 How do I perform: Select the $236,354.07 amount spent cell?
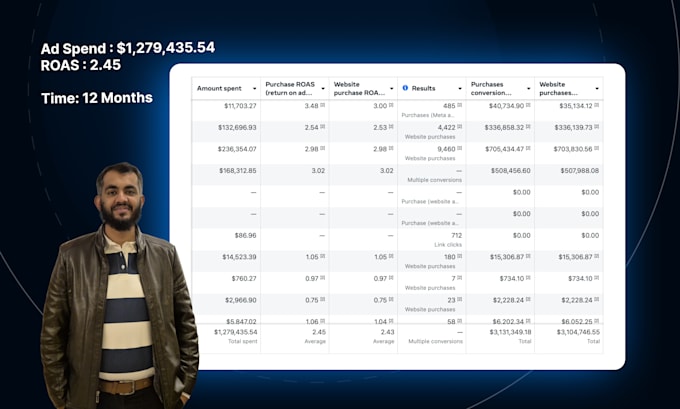pos(237,149)
